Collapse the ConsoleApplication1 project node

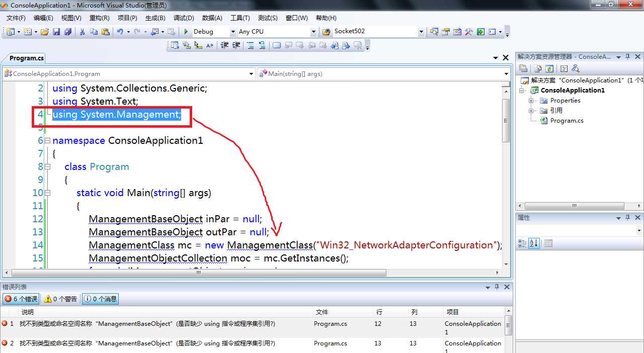click(x=522, y=91)
